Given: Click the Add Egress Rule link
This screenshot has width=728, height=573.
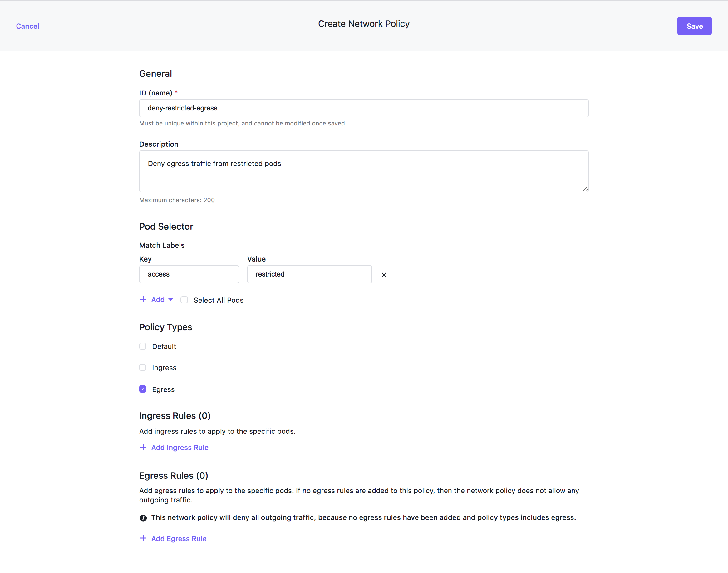Looking at the screenshot, I should click(x=179, y=538).
